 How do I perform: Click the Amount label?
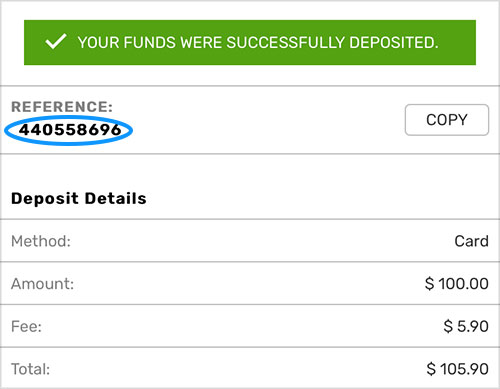click(x=42, y=284)
